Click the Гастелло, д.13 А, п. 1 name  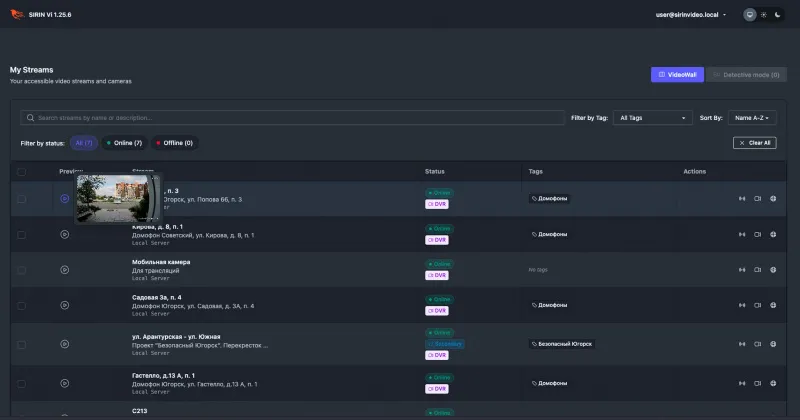163,376
